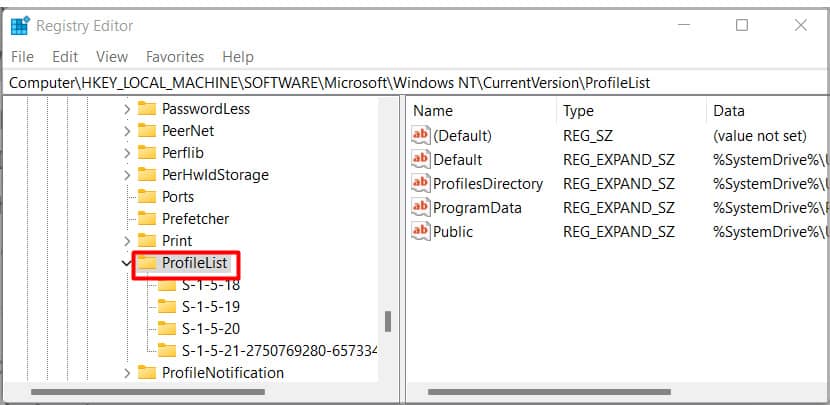Open the View menu
Viewport: 830px width, 405px height.
pos(112,57)
